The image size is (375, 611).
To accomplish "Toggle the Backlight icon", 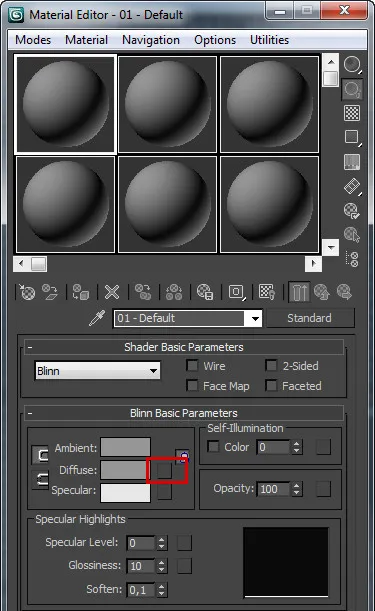I will [352, 89].
